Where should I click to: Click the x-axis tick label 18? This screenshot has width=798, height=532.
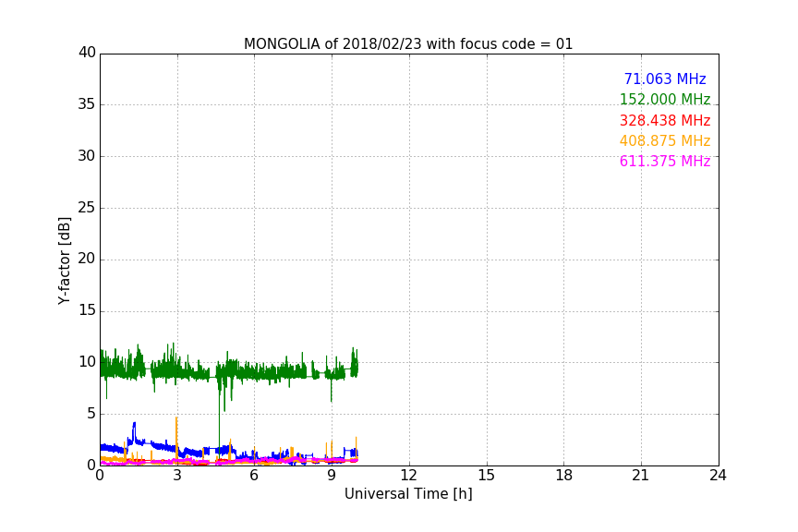pyautogui.click(x=563, y=476)
